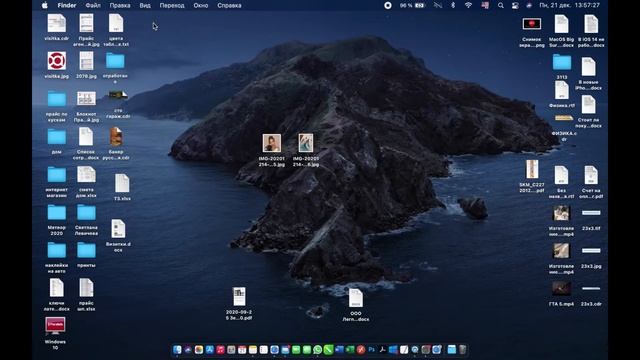Open Mail in the Dock
Image resolution: width=640 pixels, height=360 pixels.
point(285,350)
